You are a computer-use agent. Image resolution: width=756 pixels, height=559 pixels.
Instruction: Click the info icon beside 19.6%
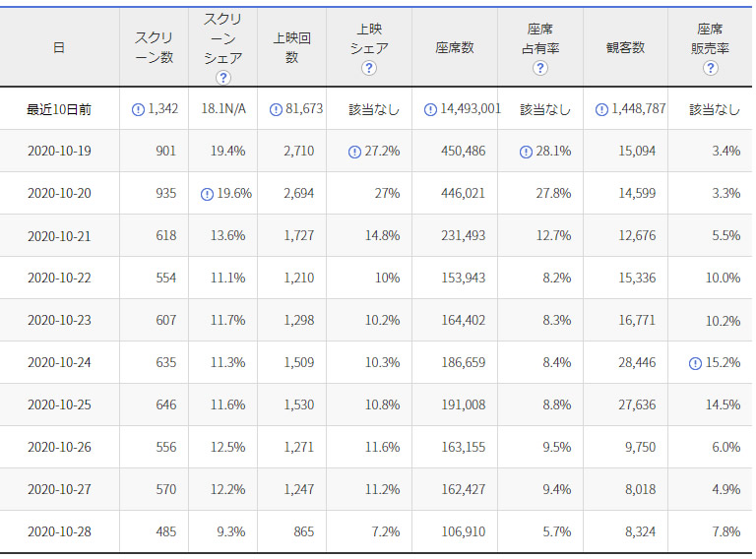click(207, 194)
